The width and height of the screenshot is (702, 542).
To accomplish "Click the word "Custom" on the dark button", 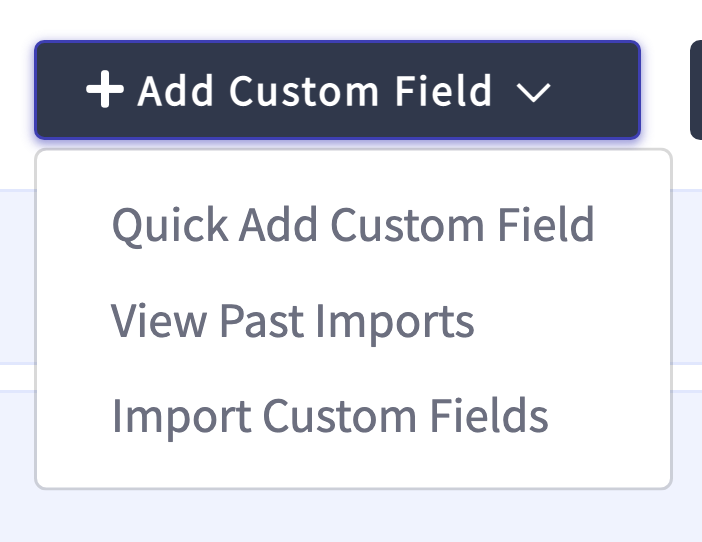I will point(304,91).
